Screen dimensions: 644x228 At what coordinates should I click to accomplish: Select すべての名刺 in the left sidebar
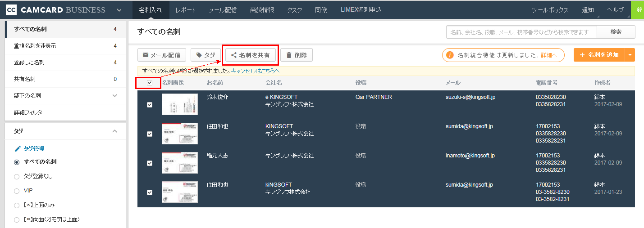click(x=65, y=29)
